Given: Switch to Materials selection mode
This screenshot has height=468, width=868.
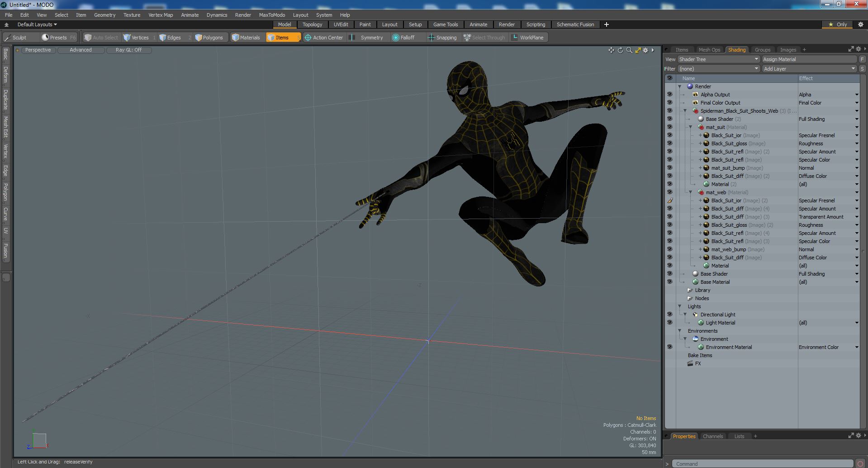Looking at the screenshot, I should tap(247, 38).
